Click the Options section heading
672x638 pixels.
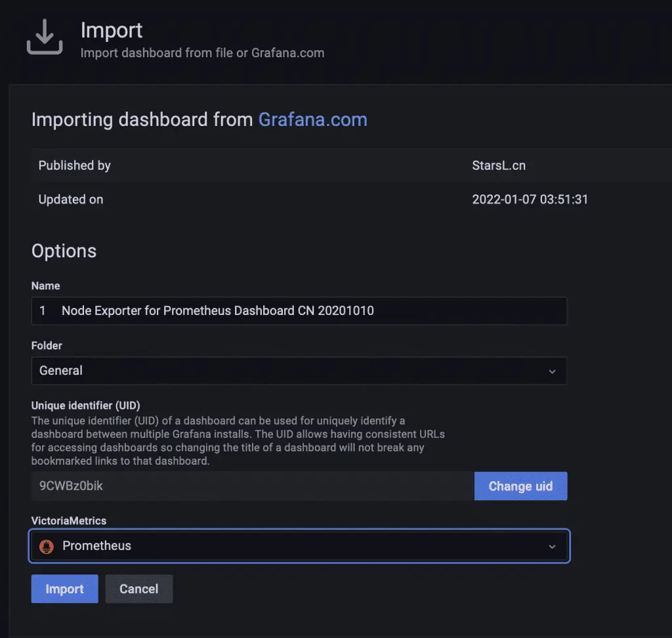click(x=64, y=251)
